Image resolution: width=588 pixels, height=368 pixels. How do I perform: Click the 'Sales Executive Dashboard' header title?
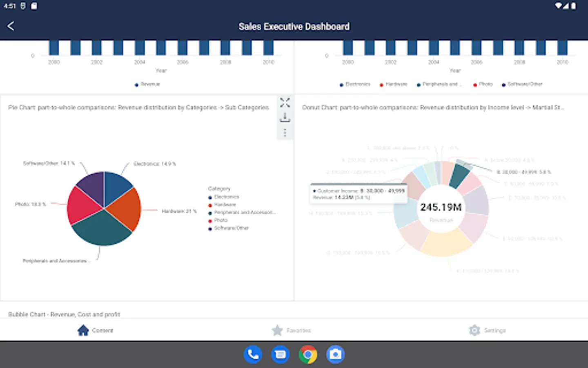click(294, 27)
